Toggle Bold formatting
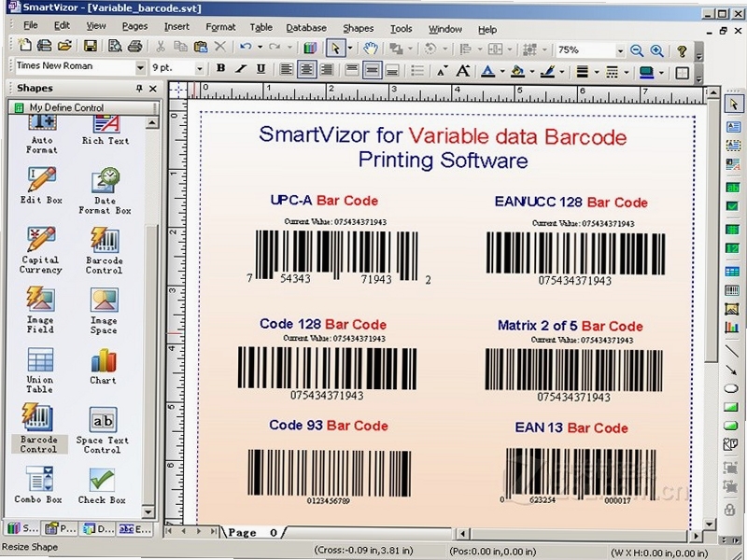This screenshot has width=747, height=560. coord(220,68)
